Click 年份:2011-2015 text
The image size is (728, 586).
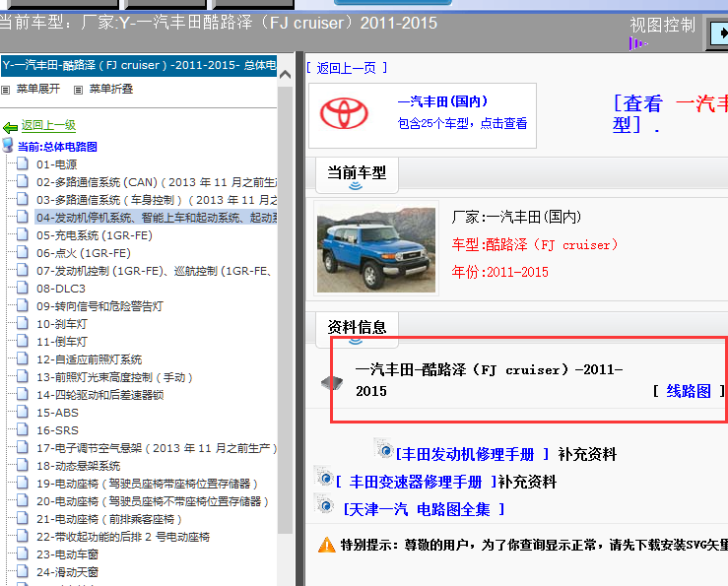499,272
